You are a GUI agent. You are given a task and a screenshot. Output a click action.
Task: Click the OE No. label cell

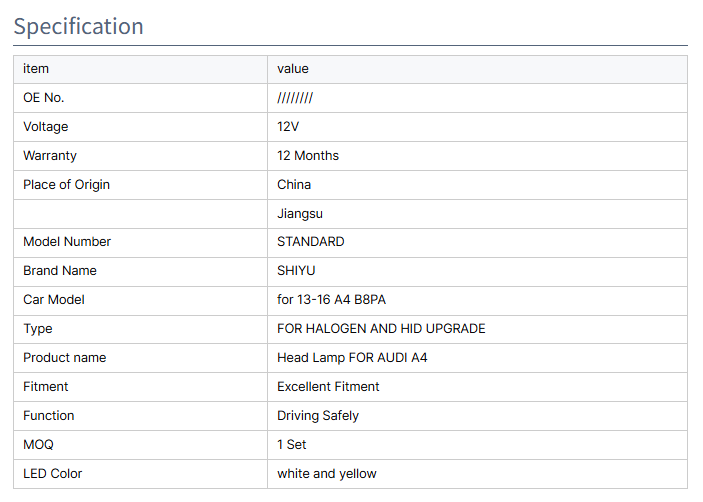pyautogui.click(x=44, y=98)
